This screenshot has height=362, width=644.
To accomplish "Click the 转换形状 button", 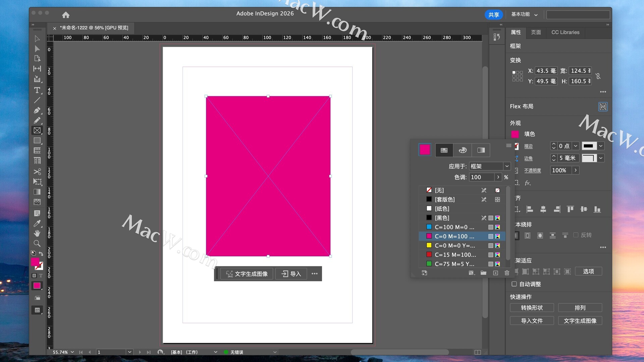I will (x=532, y=308).
